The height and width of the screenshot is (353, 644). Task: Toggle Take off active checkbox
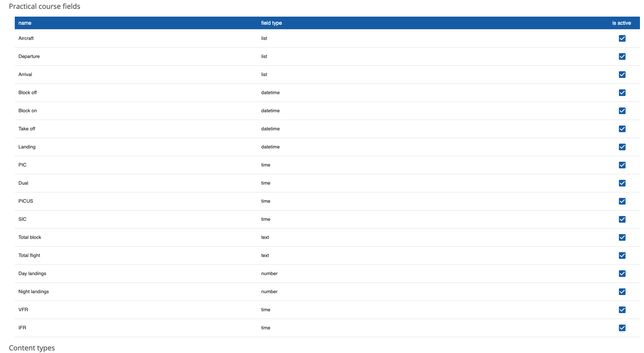pos(622,129)
